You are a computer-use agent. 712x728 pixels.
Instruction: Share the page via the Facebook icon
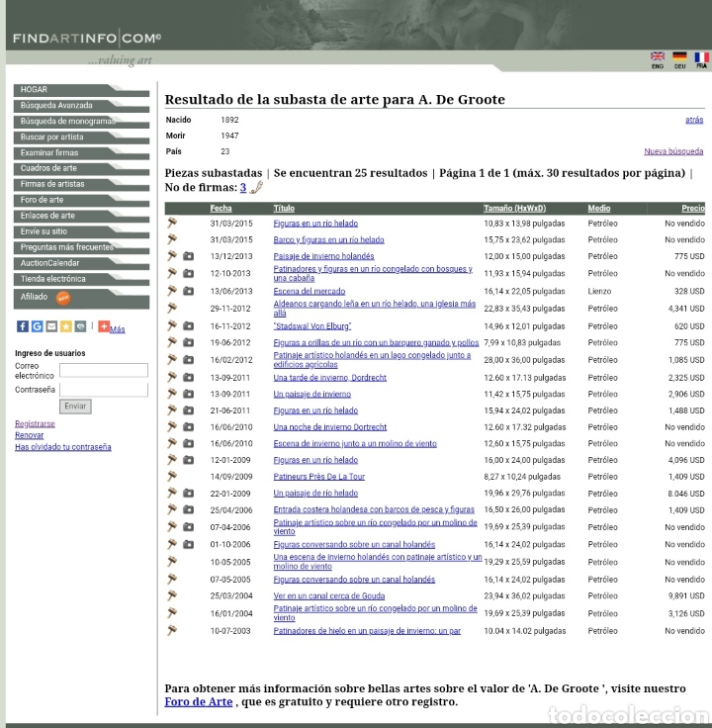[23, 326]
